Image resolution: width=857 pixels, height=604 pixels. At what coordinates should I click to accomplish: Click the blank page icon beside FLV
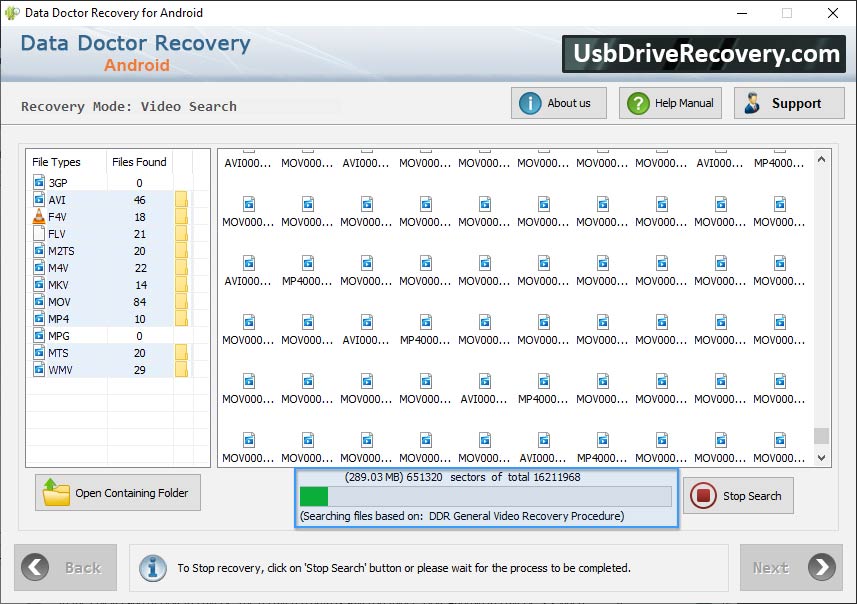click(x=39, y=233)
